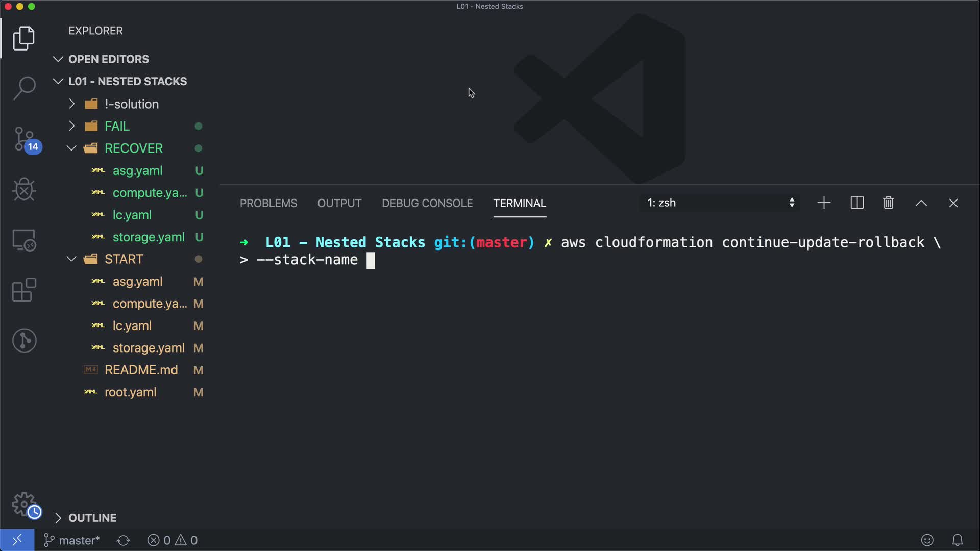Image resolution: width=980 pixels, height=551 pixels.
Task: Switch to the DEBUG CONSOLE tab
Action: (x=427, y=203)
